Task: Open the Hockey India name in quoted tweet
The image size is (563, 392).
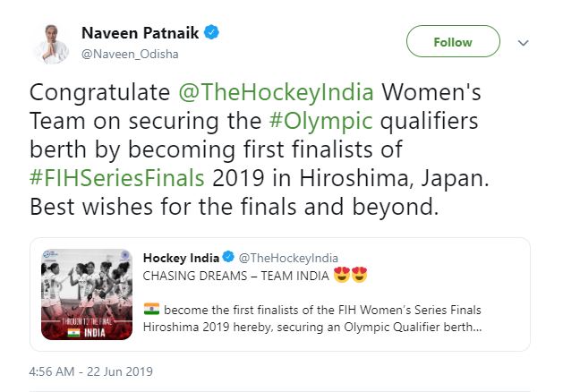Action: (181, 258)
